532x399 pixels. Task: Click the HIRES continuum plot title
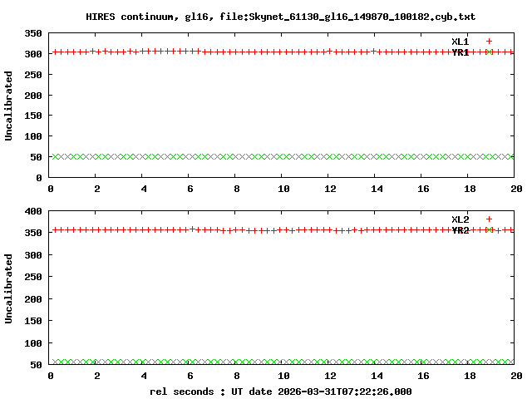(x=281, y=17)
